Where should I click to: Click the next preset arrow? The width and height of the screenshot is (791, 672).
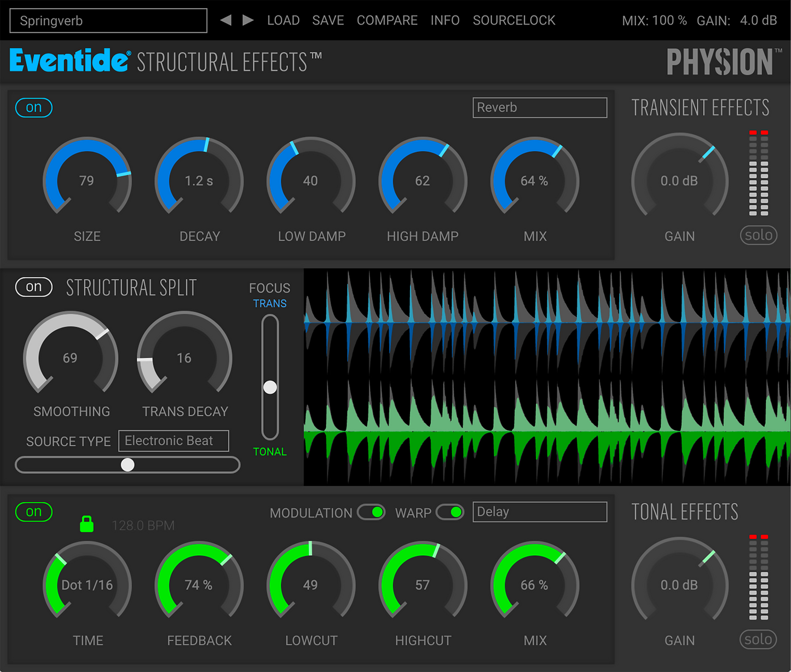247,20
